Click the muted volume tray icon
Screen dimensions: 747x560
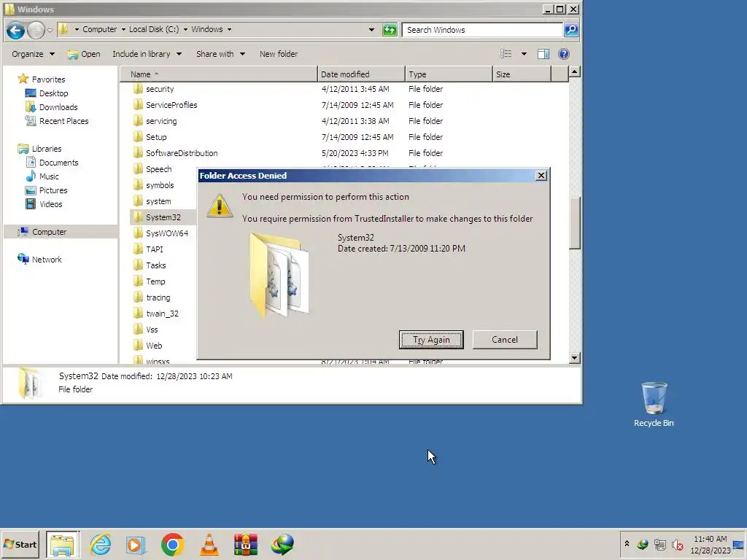(677, 544)
